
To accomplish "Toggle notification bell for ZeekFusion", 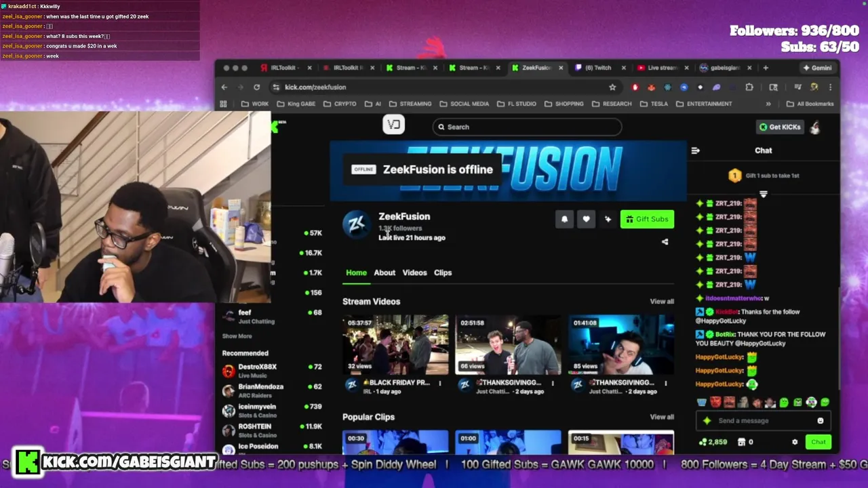I will click(564, 219).
